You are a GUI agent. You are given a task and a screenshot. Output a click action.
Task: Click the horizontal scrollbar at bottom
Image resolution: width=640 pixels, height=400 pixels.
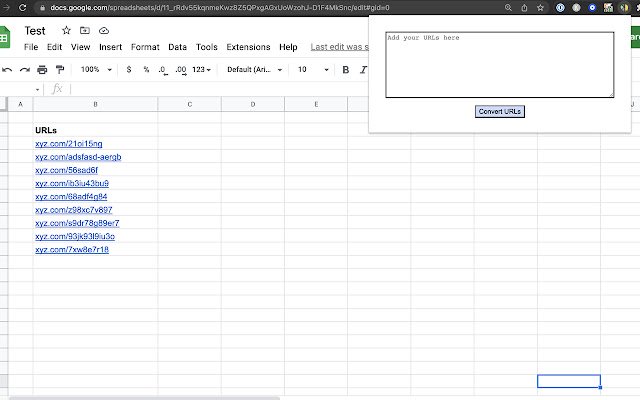pos(144,398)
